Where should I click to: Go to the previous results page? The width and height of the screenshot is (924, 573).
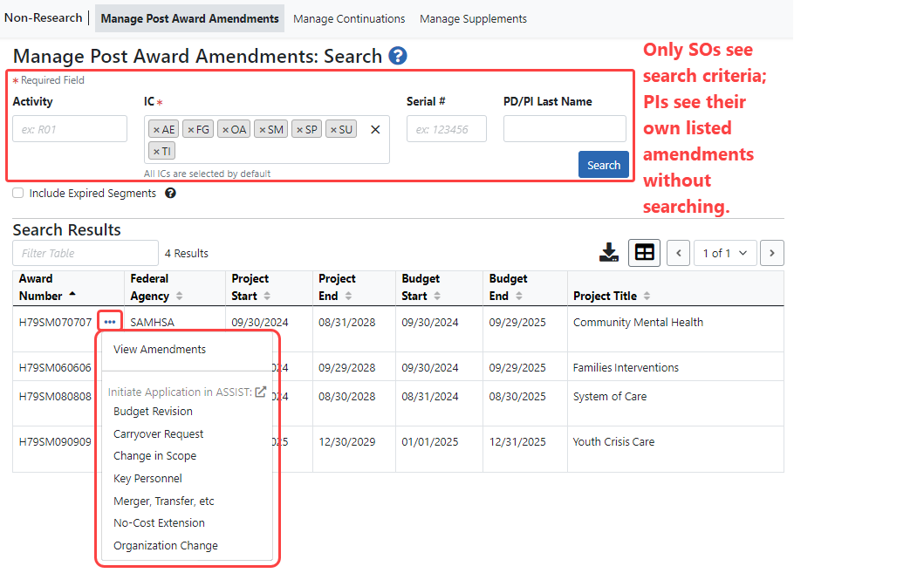(x=678, y=252)
